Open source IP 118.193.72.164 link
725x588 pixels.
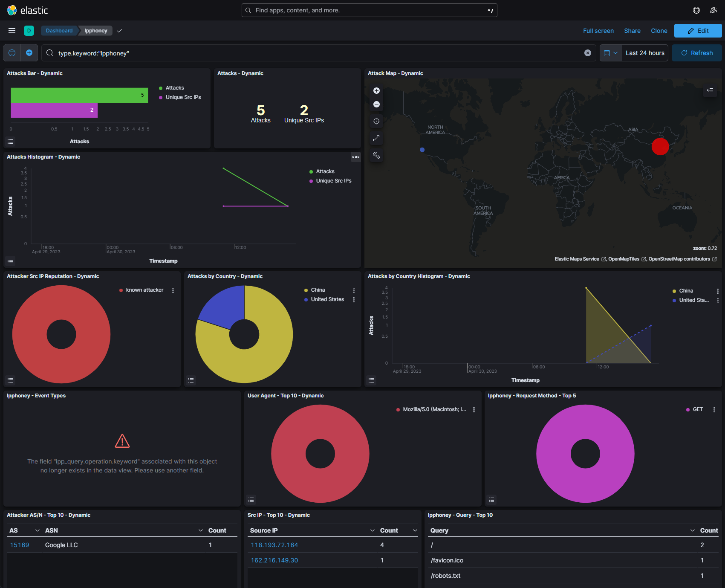click(x=274, y=545)
